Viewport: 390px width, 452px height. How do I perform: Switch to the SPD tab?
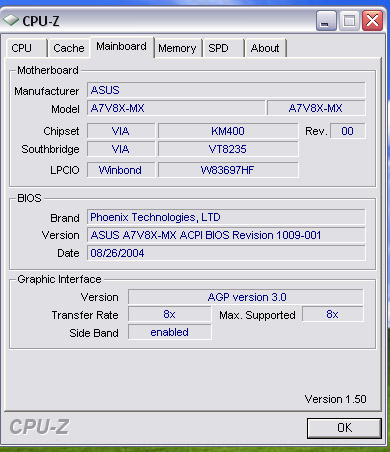pyautogui.click(x=224, y=48)
